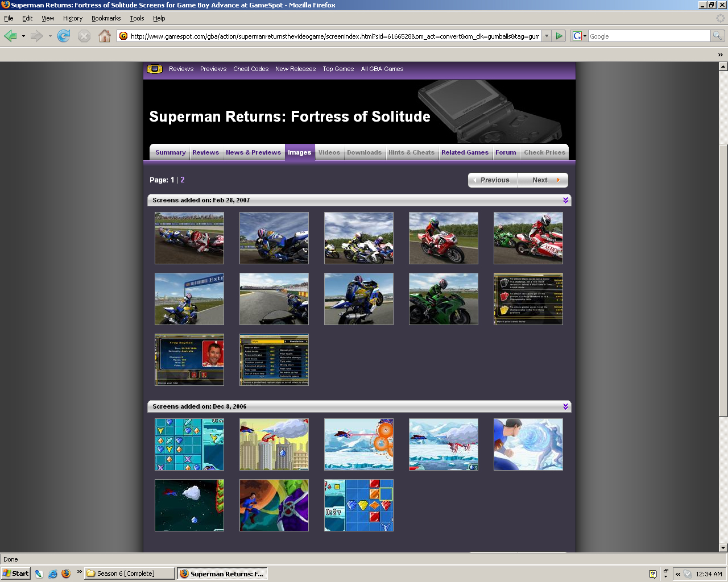Click the Firefox Back arrow button
The width and height of the screenshot is (728, 582).
10,36
